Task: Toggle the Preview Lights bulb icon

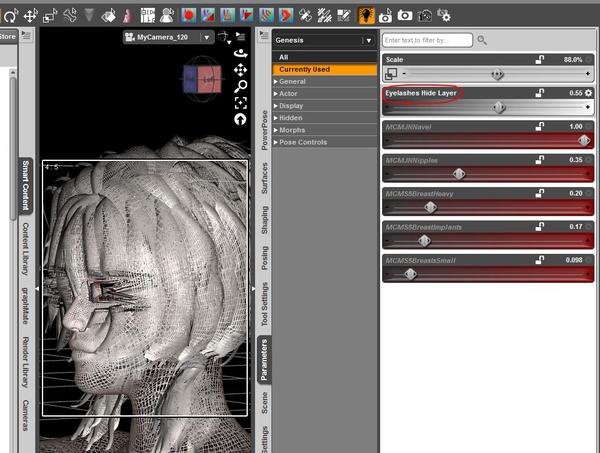Action: pos(366,16)
